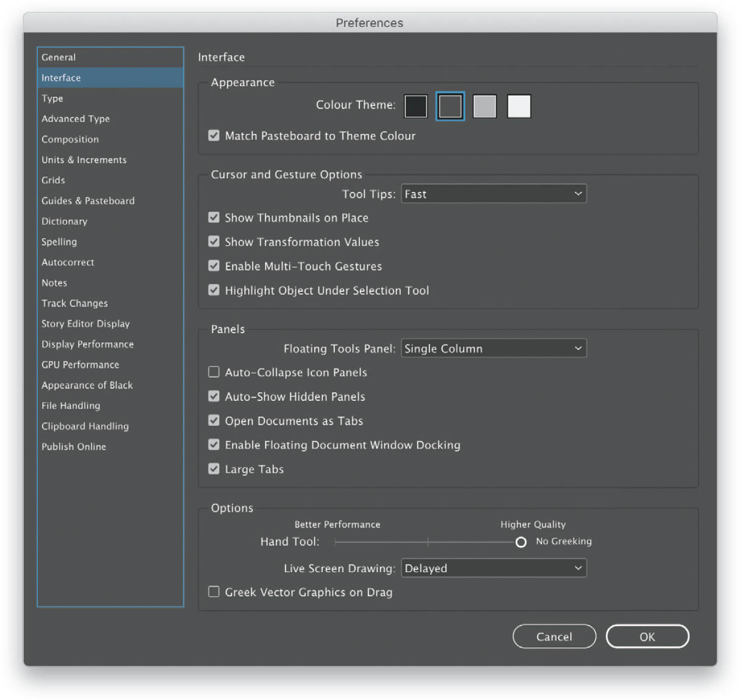Screen dimensions: 740x700
Task: Select Story Editor Display category
Action: [x=110, y=323]
